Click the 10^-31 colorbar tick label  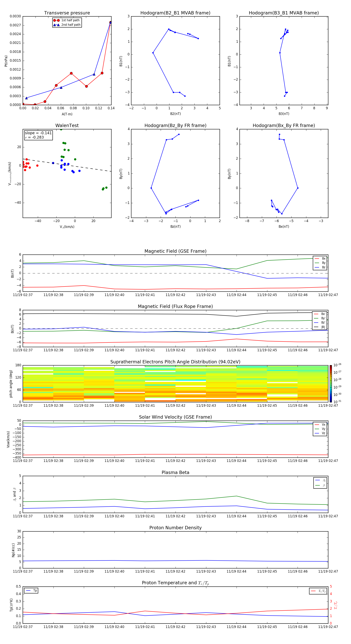point(337,402)
